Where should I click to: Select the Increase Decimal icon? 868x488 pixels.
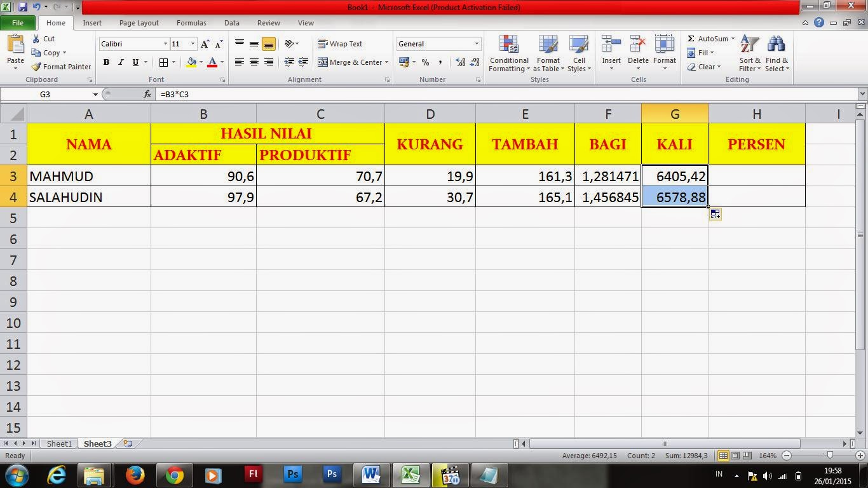coord(459,62)
